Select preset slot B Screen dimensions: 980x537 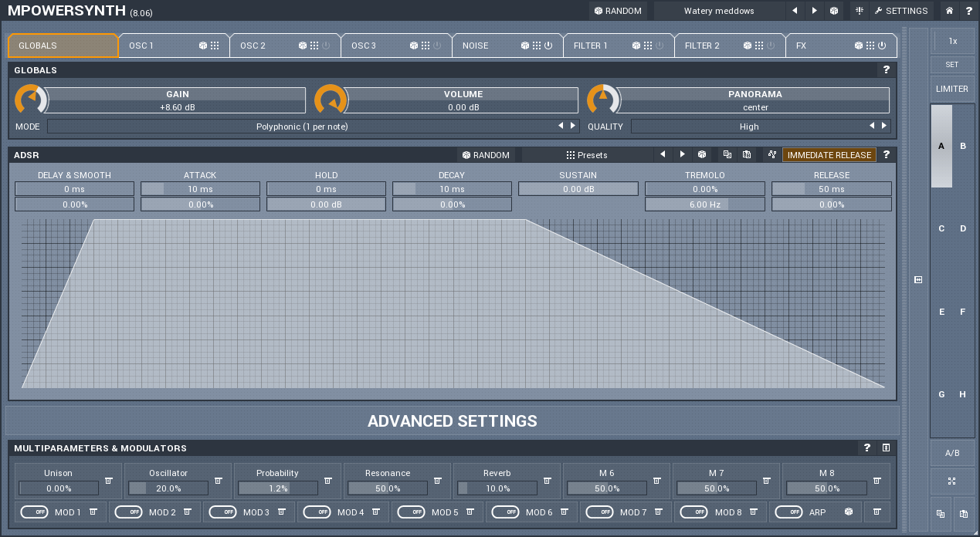tap(963, 146)
